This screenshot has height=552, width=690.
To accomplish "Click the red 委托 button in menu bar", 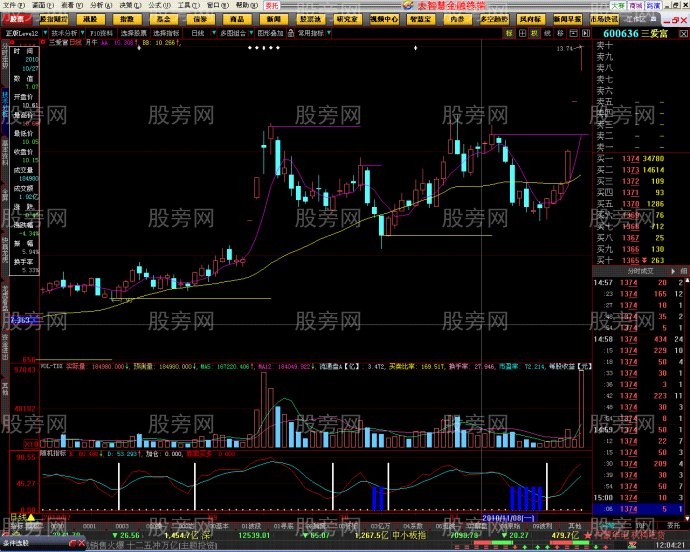I will [272, 6].
